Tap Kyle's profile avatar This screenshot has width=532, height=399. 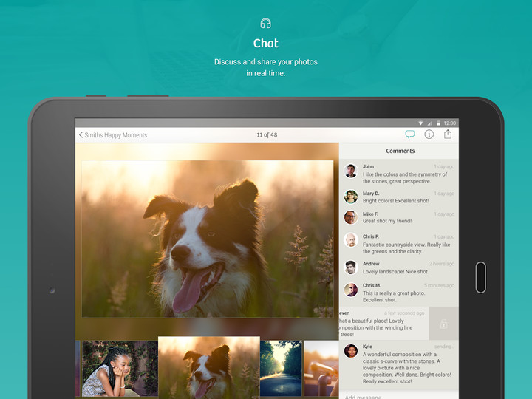(x=351, y=350)
